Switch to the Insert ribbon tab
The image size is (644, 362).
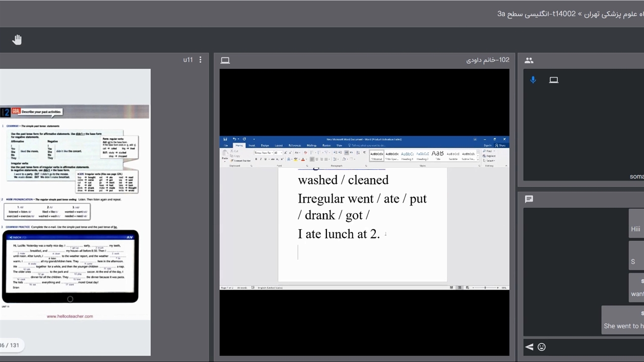tap(252, 146)
